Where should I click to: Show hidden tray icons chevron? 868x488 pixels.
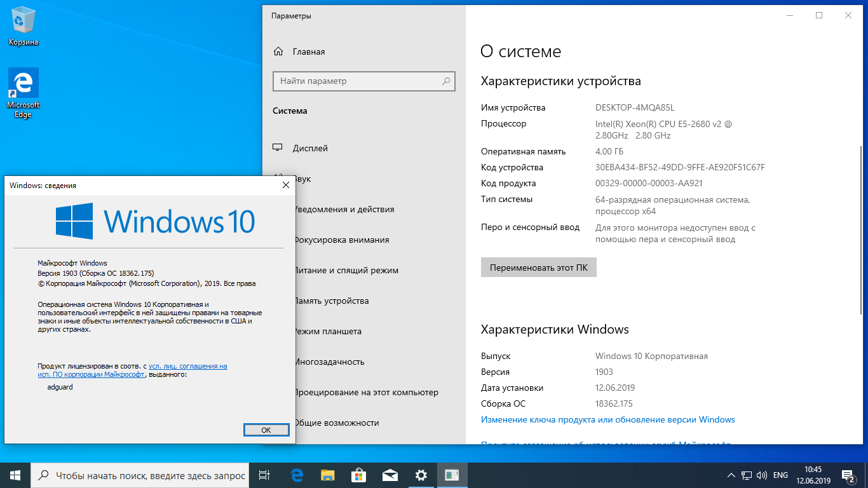coord(731,475)
